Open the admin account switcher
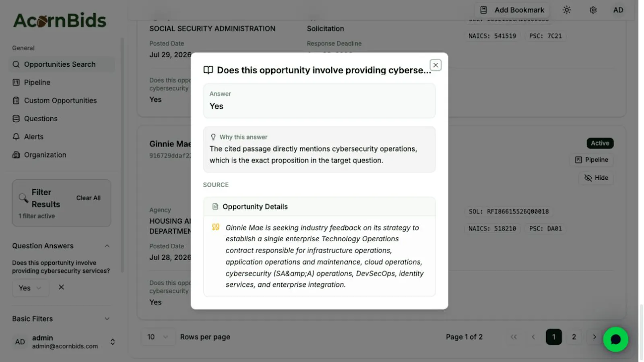 tap(113, 342)
